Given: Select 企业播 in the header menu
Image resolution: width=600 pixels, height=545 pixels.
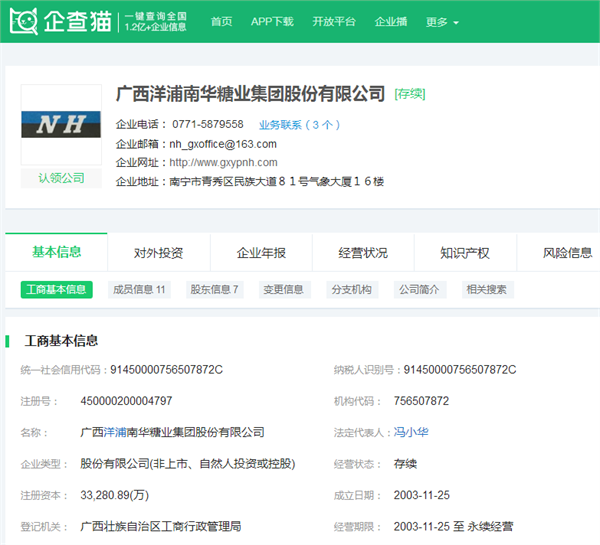Looking at the screenshot, I should coord(391,22).
